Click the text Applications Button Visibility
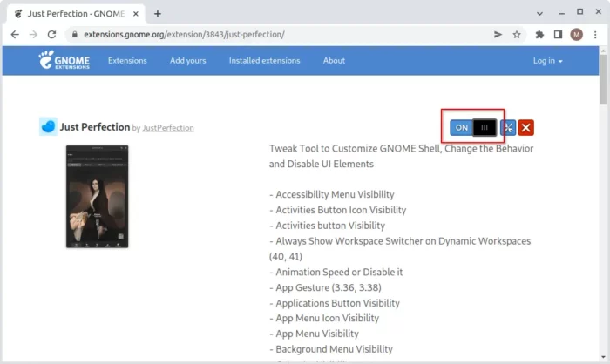This screenshot has width=610, height=364. pyautogui.click(x=338, y=303)
